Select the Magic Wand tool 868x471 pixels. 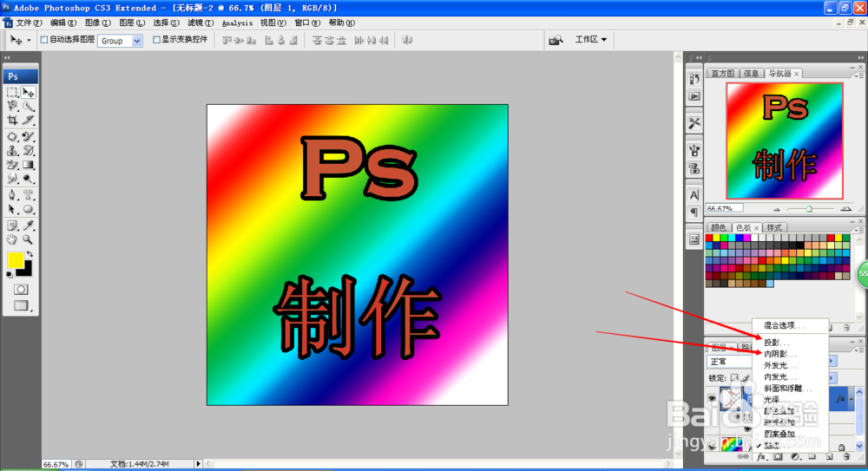click(29, 107)
